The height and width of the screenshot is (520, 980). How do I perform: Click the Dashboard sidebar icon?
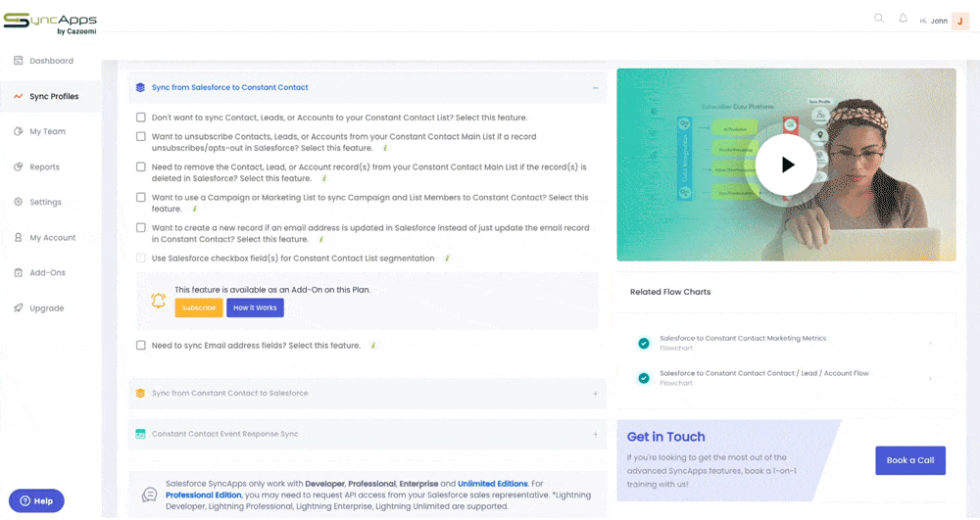coord(18,61)
